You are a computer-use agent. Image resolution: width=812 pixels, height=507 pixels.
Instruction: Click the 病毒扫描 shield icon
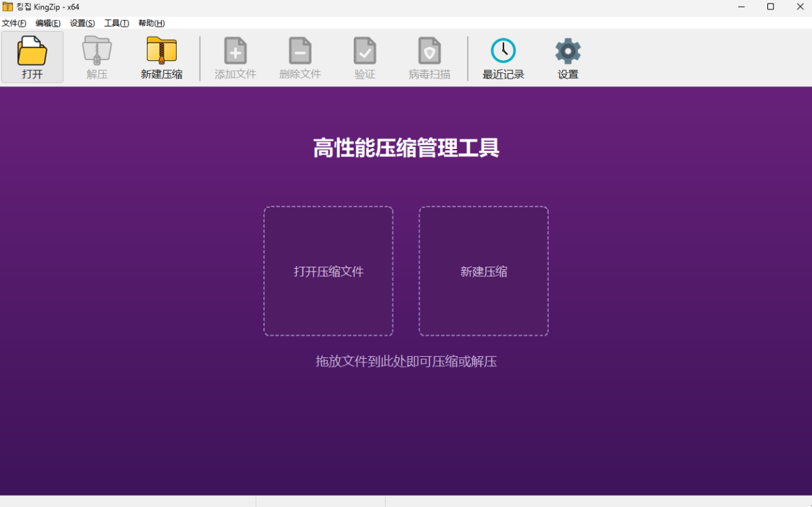(x=430, y=51)
